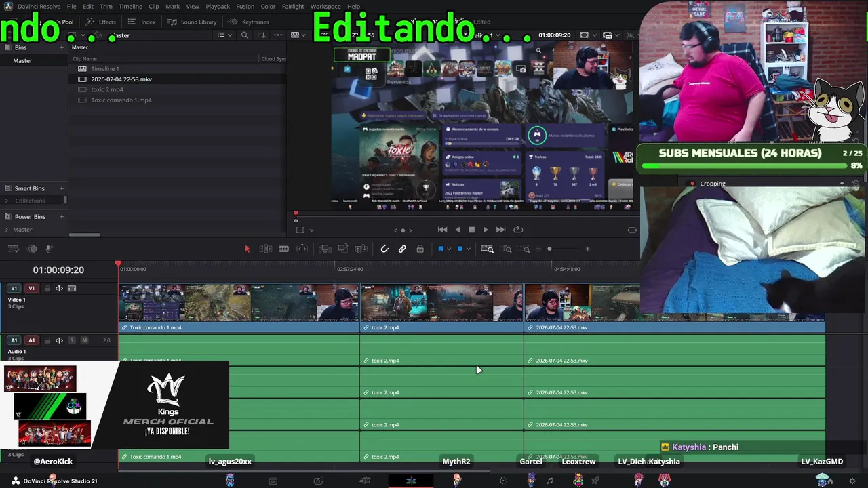
Task: Click the flag icon in timeline toolbar
Action: [440, 249]
